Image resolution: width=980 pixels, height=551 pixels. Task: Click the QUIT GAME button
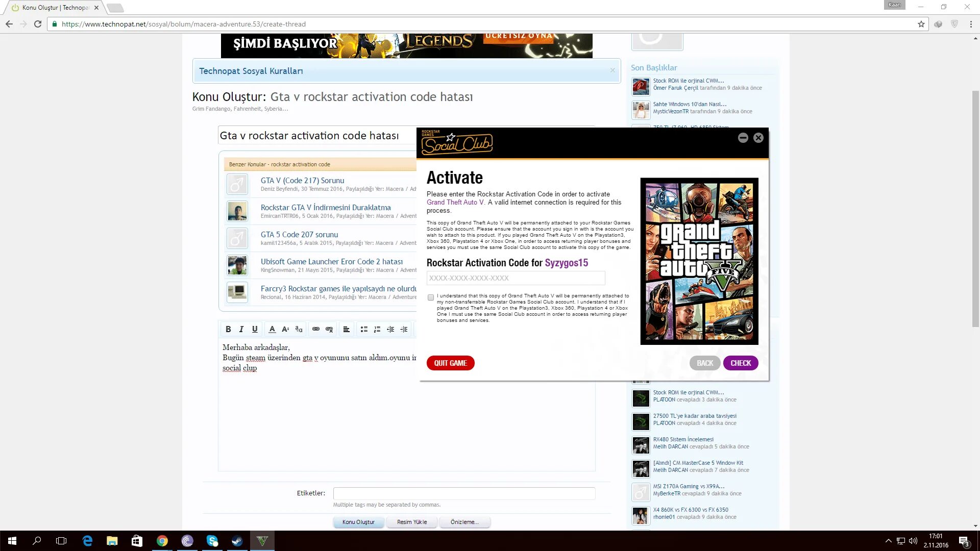(x=450, y=363)
